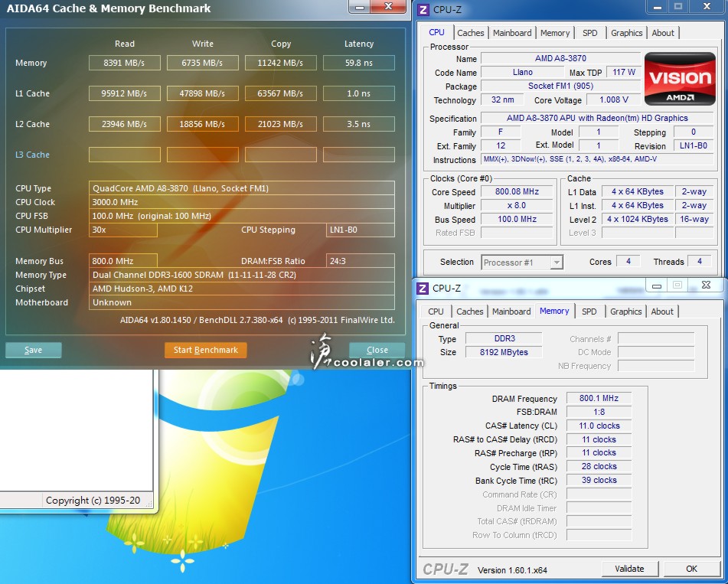Image resolution: width=728 pixels, height=584 pixels.
Task: Click the Level 2 cache value 4 x 1024 KBytes
Action: click(638, 219)
